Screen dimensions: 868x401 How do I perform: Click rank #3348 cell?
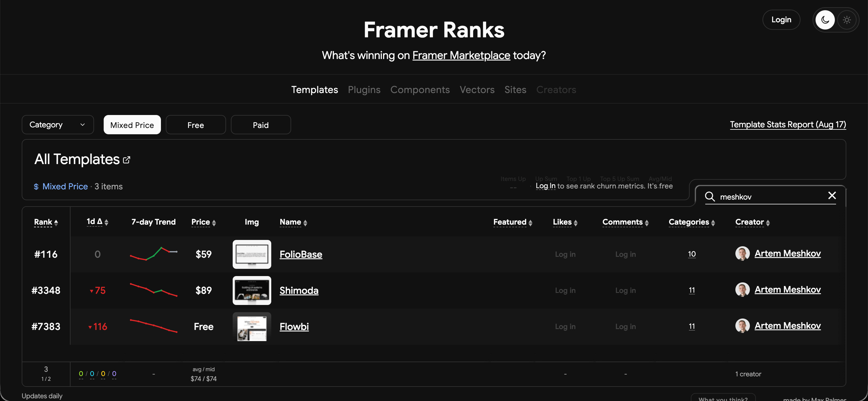point(46,290)
